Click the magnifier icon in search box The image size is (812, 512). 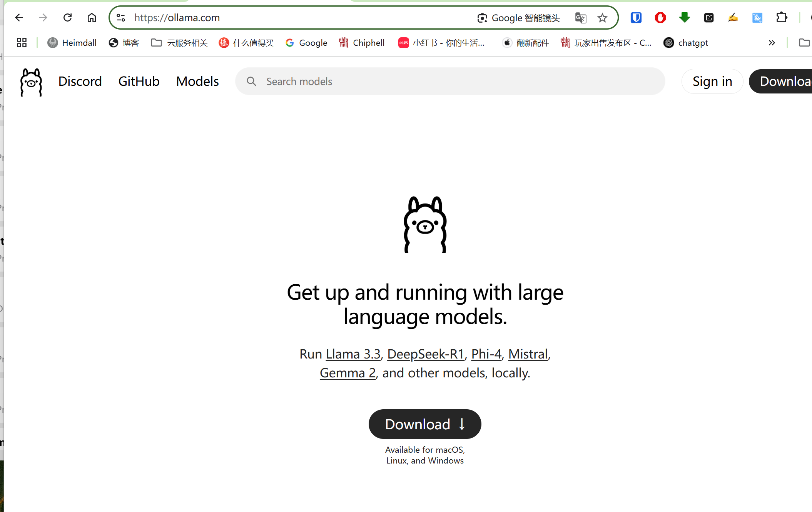pos(252,81)
